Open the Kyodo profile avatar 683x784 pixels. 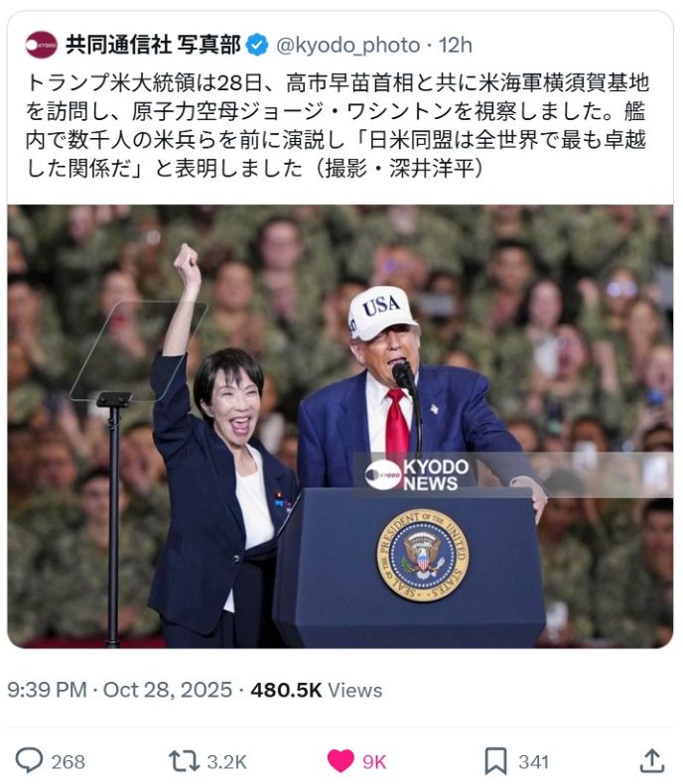pos(41,45)
